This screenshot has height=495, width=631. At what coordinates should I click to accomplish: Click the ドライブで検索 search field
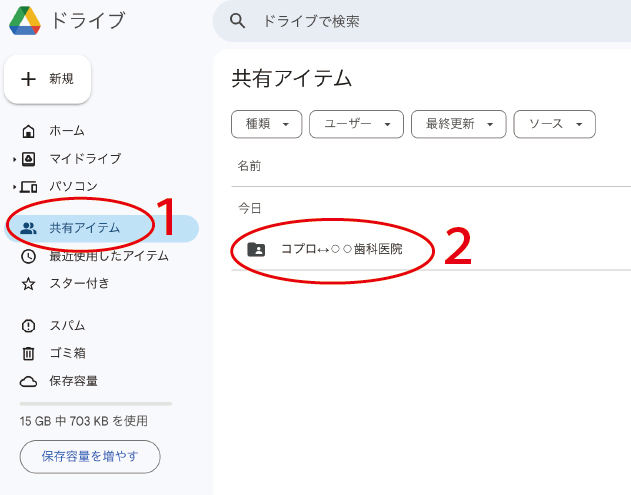[420, 21]
